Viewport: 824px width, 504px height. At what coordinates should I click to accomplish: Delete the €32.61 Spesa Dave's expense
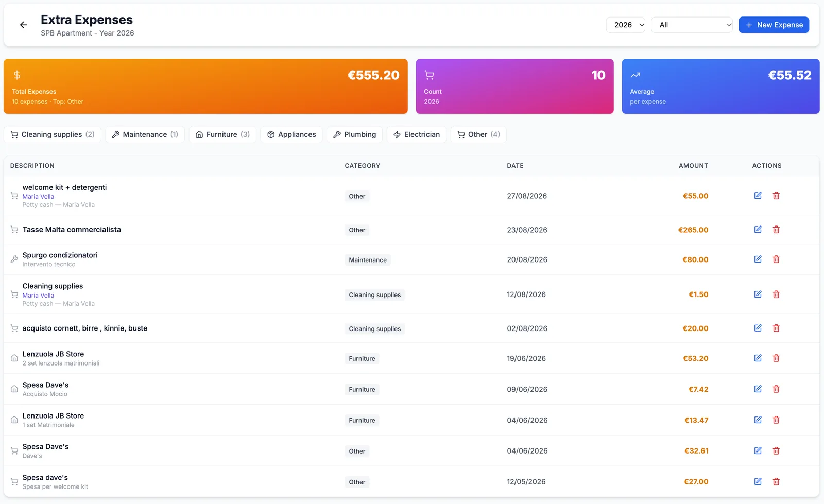pyautogui.click(x=776, y=451)
